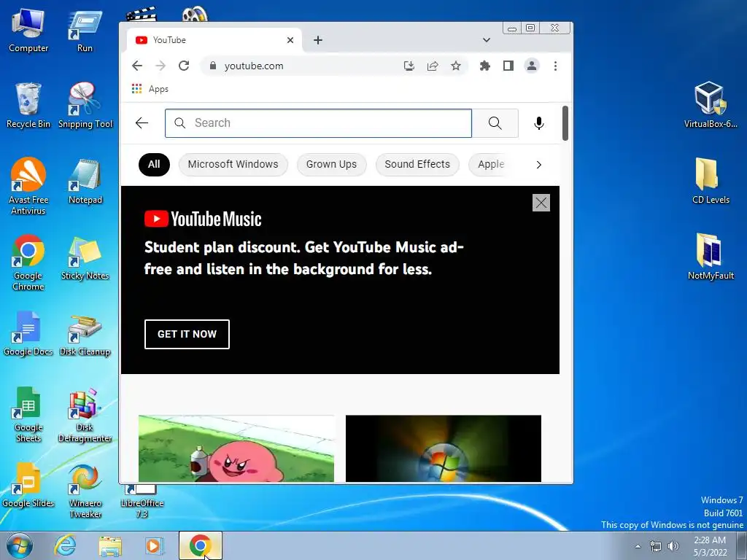Close the YouTube tab
Image resolution: width=747 pixels, height=560 pixels.
click(290, 40)
